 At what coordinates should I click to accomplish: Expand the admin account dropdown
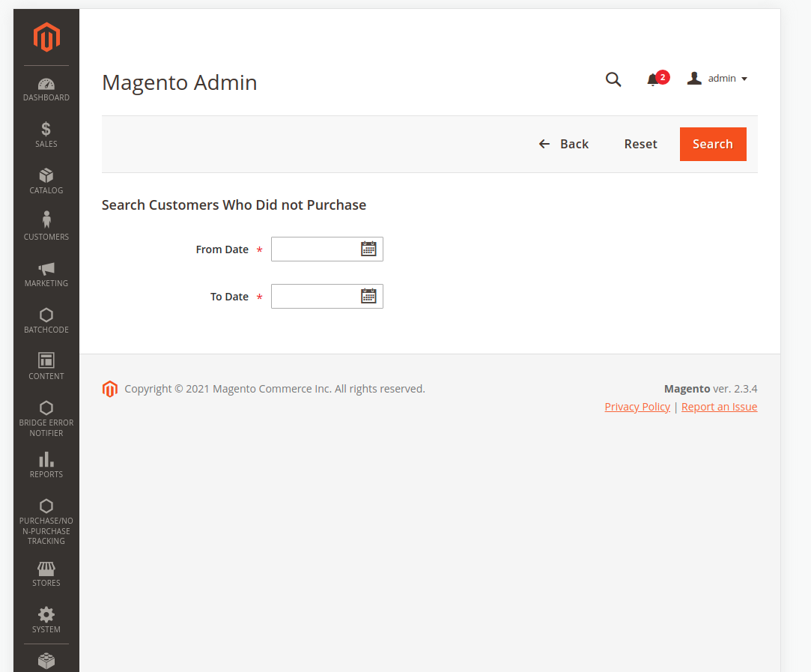point(717,79)
